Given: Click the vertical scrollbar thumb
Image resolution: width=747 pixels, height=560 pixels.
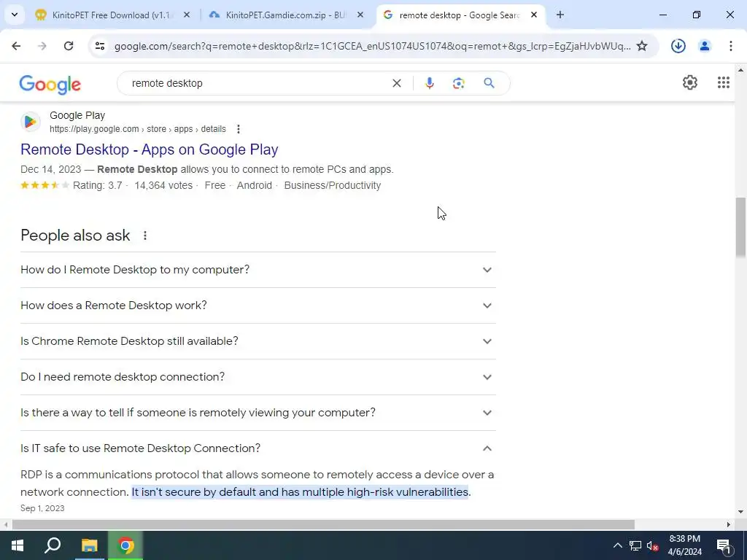Looking at the screenshot, I should pos(740,227).
